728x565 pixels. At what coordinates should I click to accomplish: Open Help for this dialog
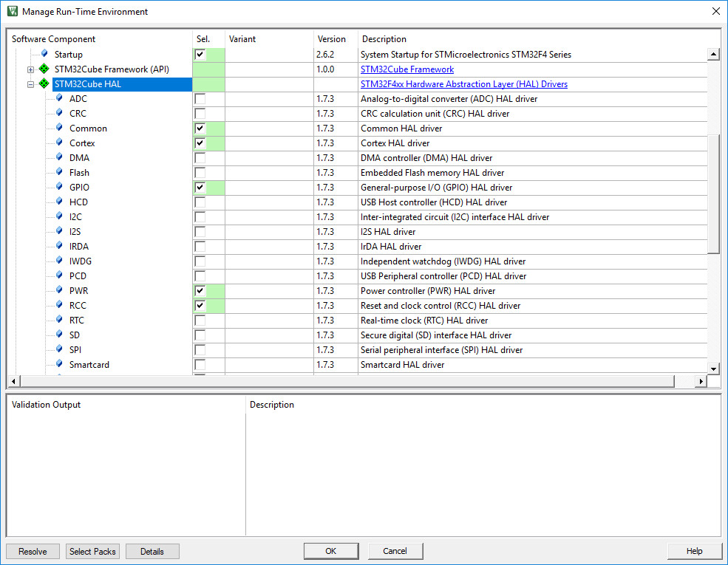coord(694,551)
